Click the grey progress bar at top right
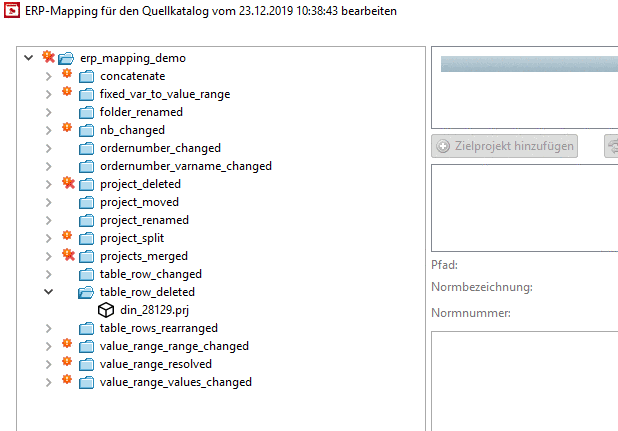 tap(529, 65)
